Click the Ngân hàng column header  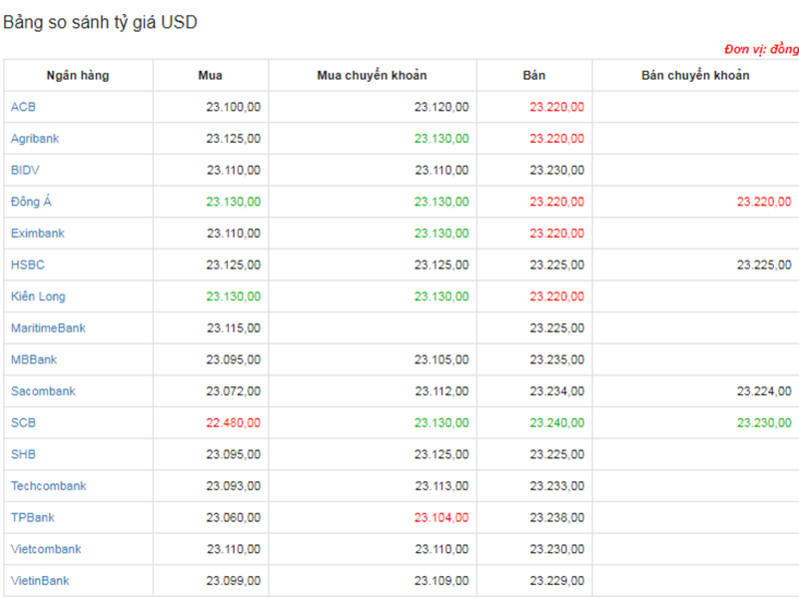(78, 75)
